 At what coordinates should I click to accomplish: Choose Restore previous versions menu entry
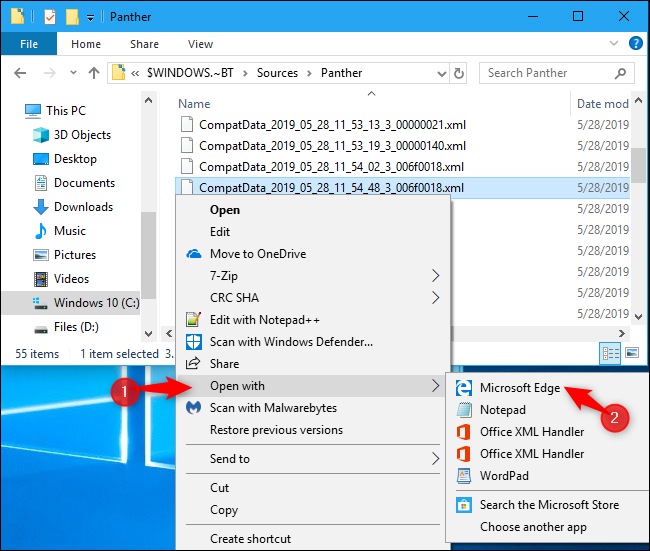[276, 430]
